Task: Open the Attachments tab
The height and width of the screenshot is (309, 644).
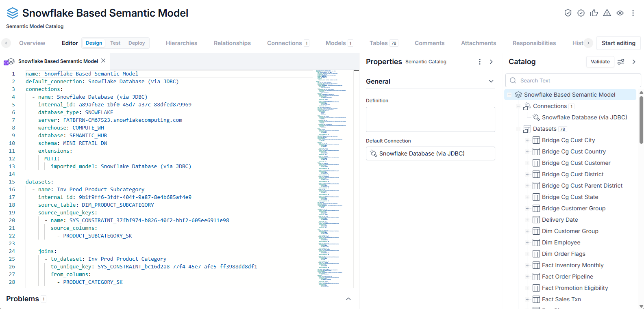Action: [x=479, y=43]
